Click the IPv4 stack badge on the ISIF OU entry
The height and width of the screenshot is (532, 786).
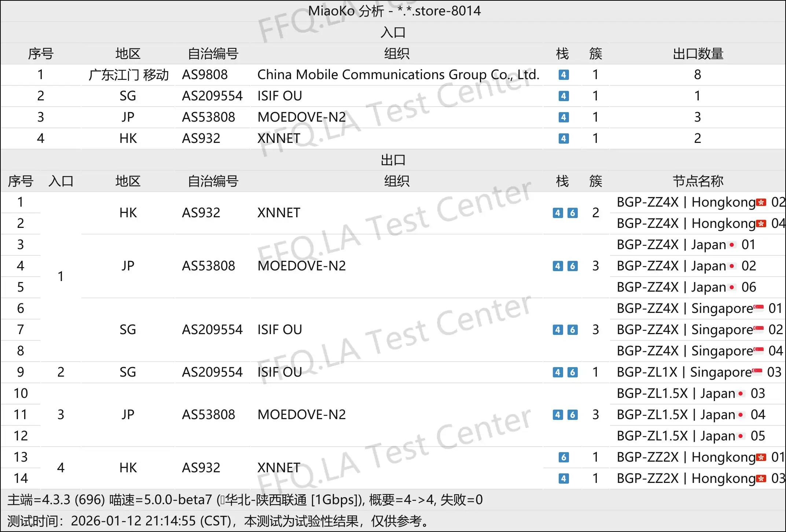point(563,96)
